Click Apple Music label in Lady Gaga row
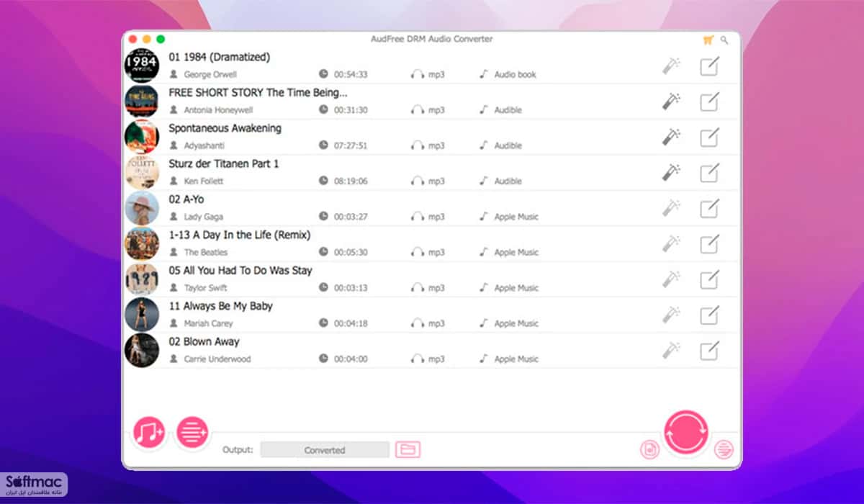The image size is (864, 504). click(516, 217)
